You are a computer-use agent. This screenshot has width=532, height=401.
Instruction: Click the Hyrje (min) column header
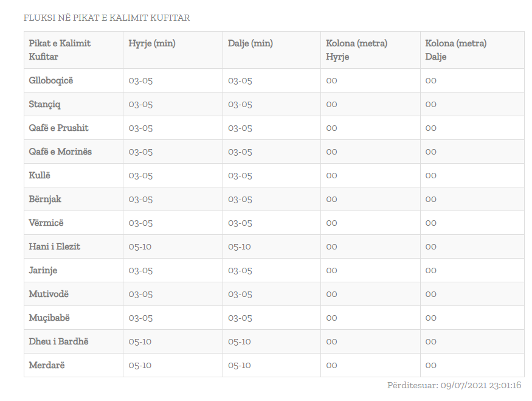point(151,43)
